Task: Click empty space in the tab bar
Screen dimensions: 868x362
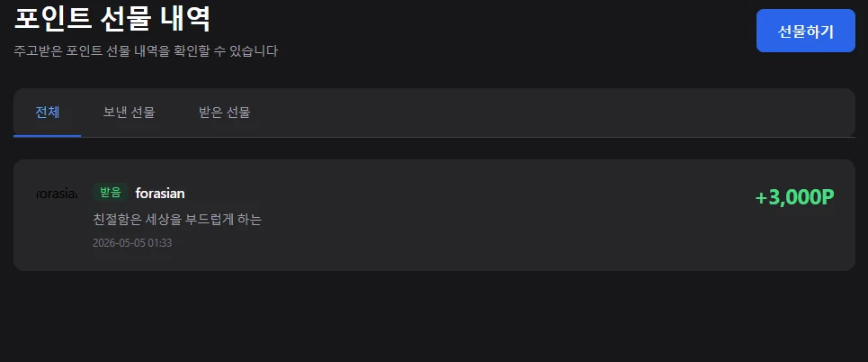Action: click(553, 113)
